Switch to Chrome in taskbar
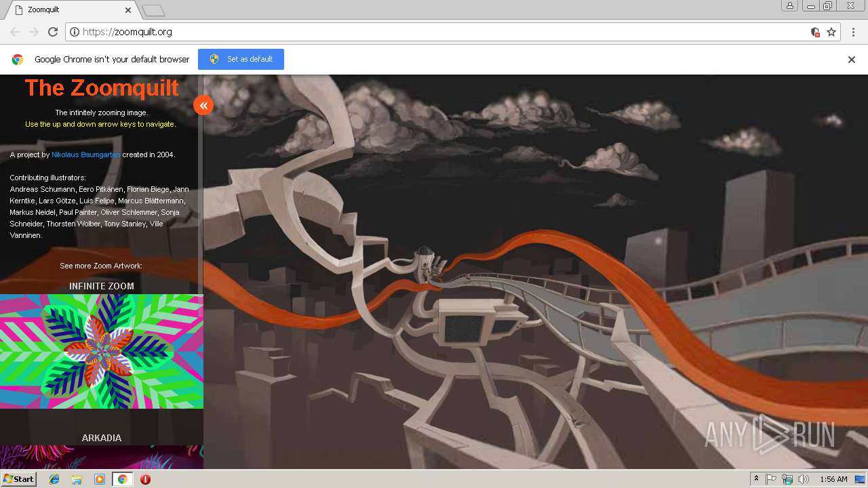 tap(122, 479)
